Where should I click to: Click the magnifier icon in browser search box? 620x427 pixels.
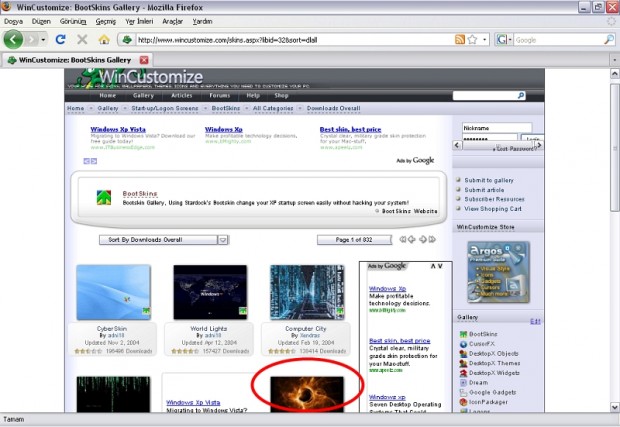[609, 40]
